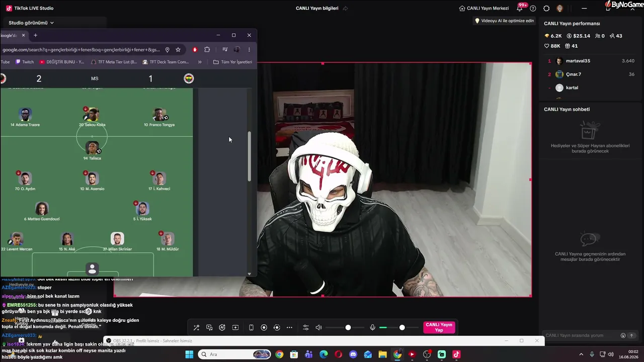Image resolution: width=644 pixels, height=362 pixels.
Task: Open CANLI Yayın Merkezi link
Action: pyautogui.click(x=484, y=8)
